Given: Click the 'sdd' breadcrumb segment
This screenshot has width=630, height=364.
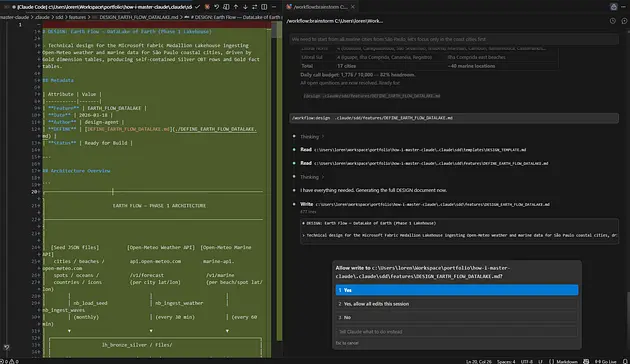Looking at the screenshot, I should click(x=59, y=17).
